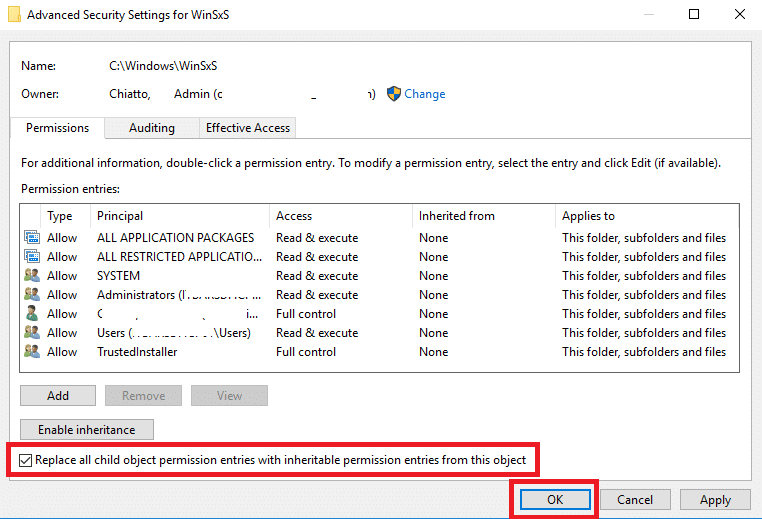Click the Cancel button
This screenshot has height=519, width=762.
(x=635, y=500)
